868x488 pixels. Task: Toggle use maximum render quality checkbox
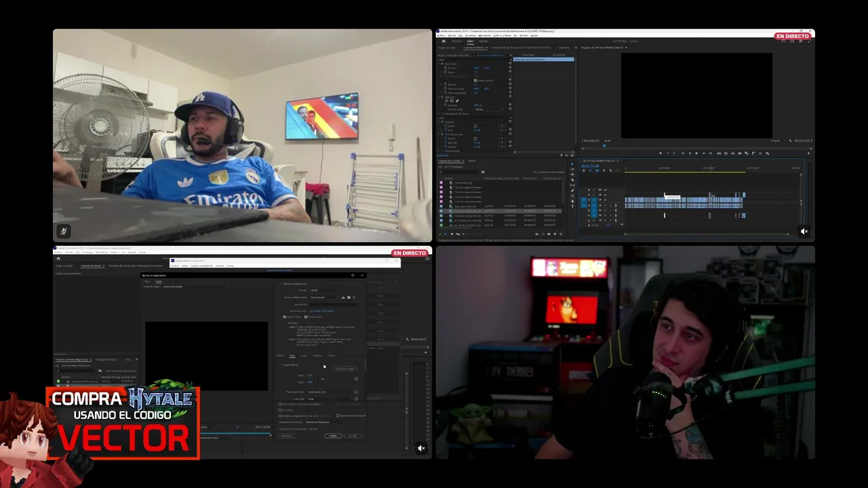pos(280,404)
